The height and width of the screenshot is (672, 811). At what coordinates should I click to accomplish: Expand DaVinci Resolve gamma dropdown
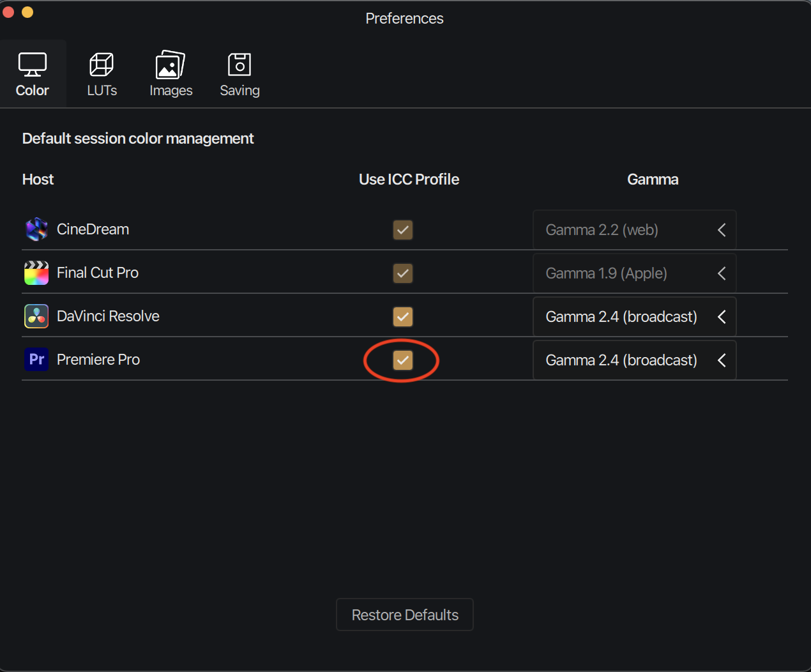coord(634,317)
